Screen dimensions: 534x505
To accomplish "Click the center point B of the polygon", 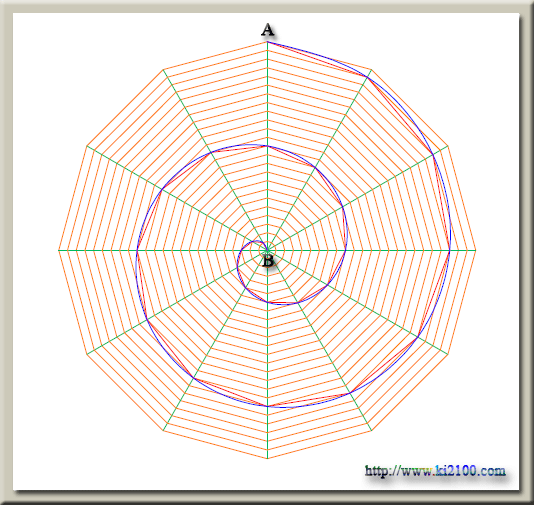I will tap(267, 251).
